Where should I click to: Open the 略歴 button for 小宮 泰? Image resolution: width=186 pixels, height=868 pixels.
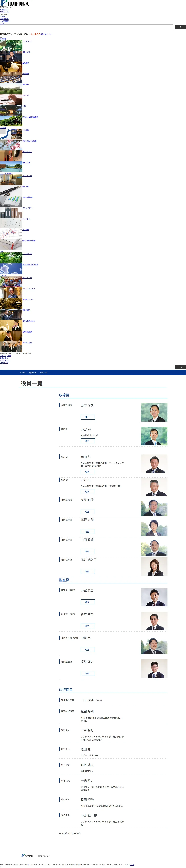pyautogui.click(x=87, y=441)
